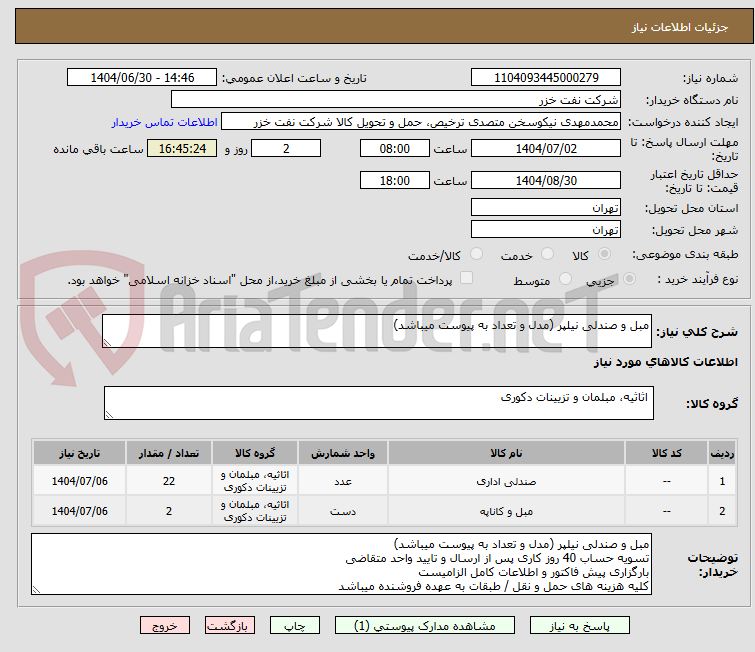Click the چاپ print button
This screenshot has width=755, height=652.
click(x=295, y=626)
